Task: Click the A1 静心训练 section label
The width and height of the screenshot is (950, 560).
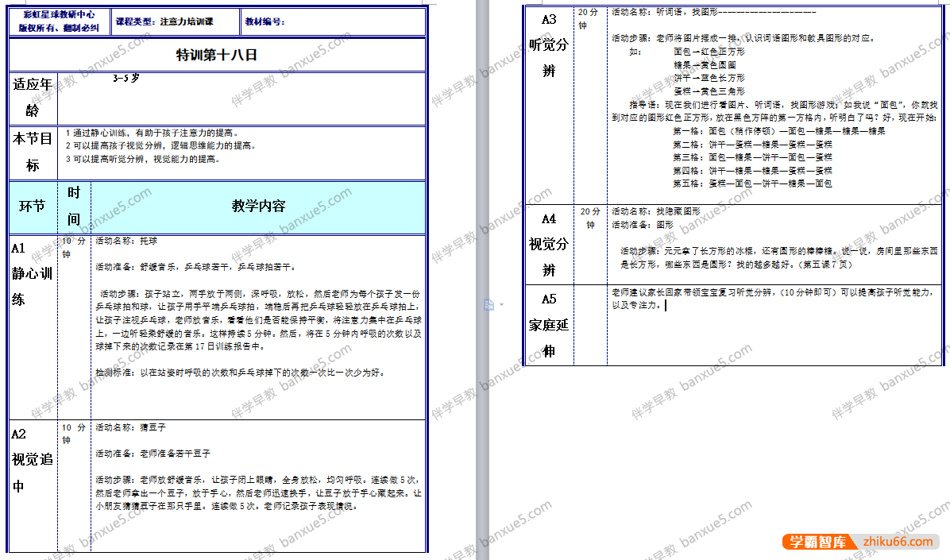Action: [32, 274]
